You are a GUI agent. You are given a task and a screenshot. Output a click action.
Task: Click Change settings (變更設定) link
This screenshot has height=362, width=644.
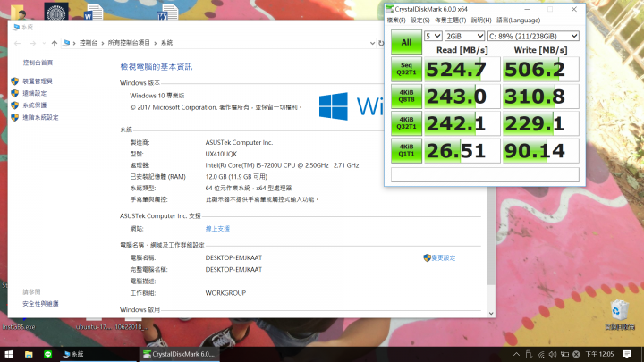(x=443, y=257)
